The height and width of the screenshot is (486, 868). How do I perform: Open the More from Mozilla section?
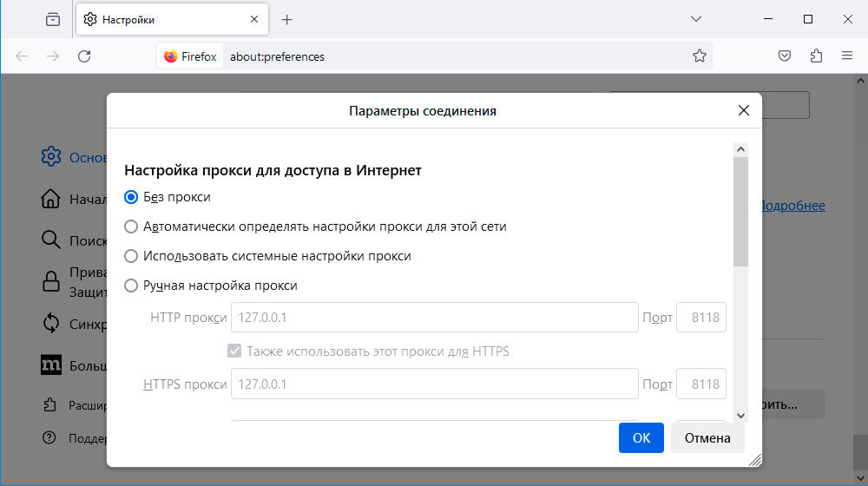click(74, 365)
